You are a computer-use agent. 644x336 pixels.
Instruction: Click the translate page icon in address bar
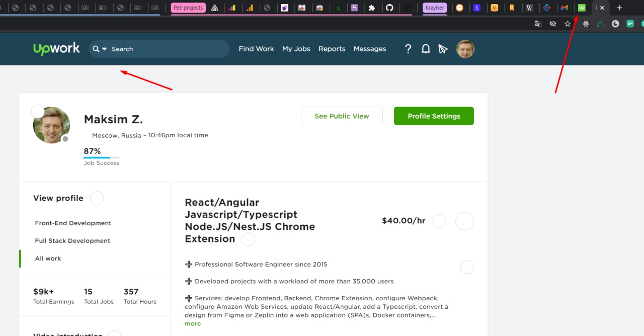[x=538, y=24]
